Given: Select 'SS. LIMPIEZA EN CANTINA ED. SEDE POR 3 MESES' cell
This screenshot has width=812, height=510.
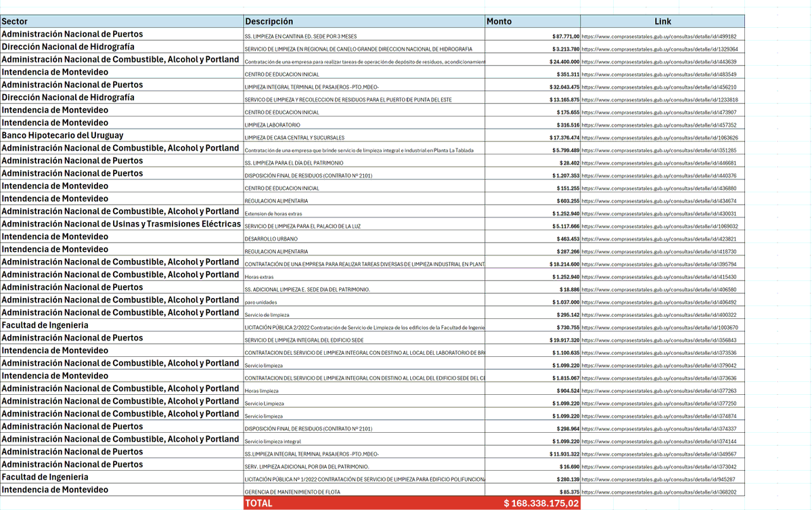Looking at the screenshot, I should 365,35.
